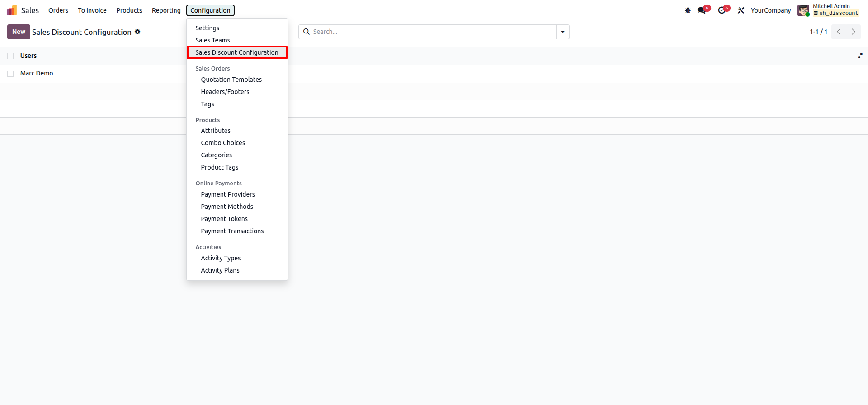The width and height of the screenshot is (868, 405).
Task: Open the debug bug icon menu
Action: (688, 10)
